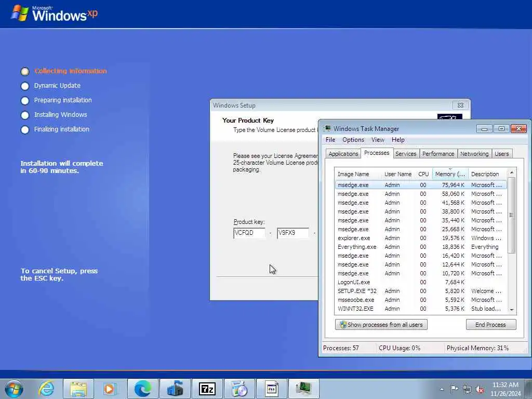This screenshot has height=399, width=532.
Task: Select the Processes tab
Action: click(x=377, y=153)
